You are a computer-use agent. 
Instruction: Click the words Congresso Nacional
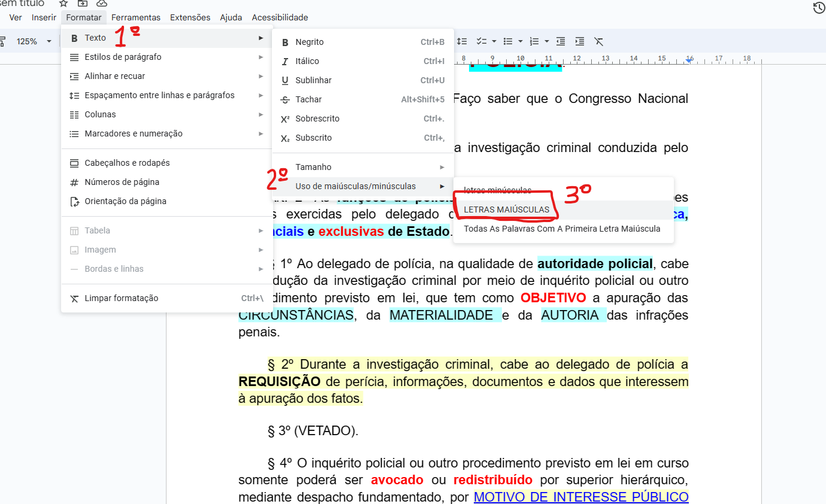point(628,98)
